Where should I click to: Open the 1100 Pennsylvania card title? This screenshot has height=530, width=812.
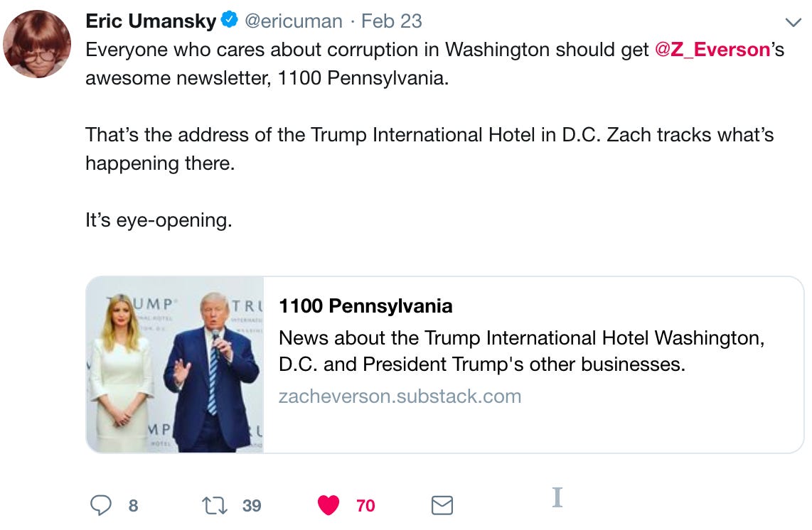[x=365, y=306]
